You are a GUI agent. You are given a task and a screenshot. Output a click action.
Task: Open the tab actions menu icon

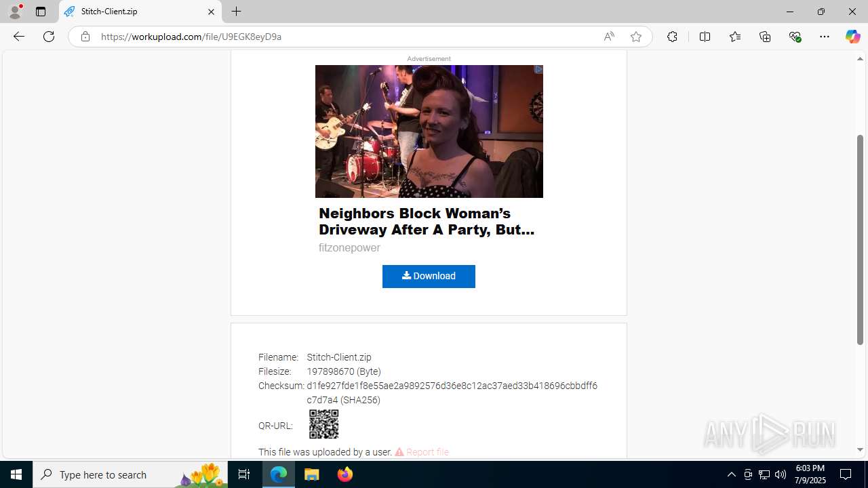point(41,12)
